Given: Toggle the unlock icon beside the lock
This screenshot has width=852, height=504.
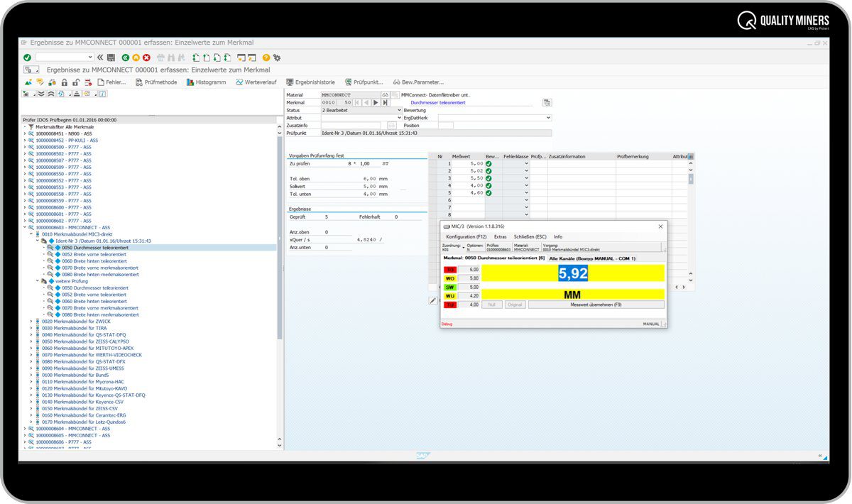Looking at the screenshot, I should pos(77,82).
